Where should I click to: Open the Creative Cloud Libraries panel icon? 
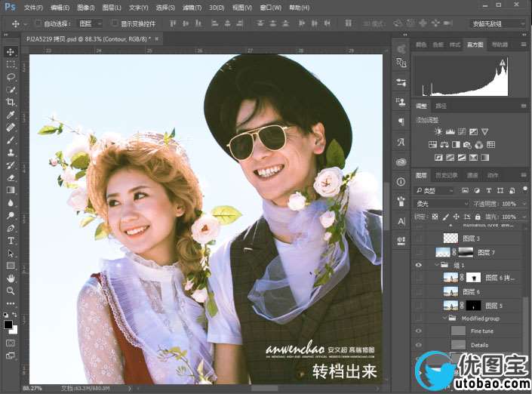(x=401, y=162)
